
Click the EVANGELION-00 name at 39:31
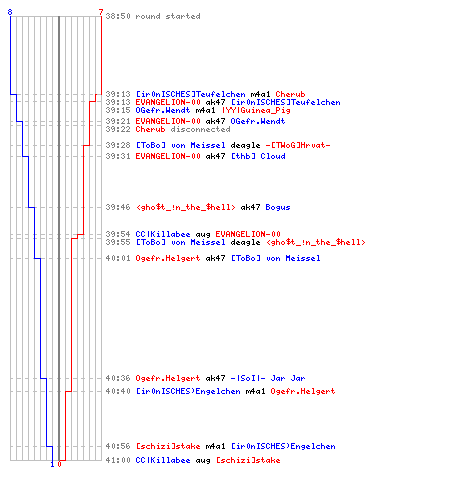click(168, 156)
